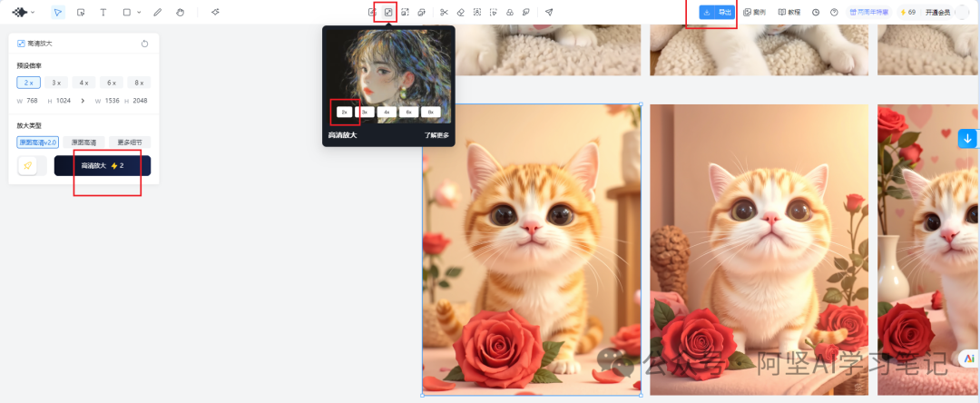Select the Text tool
The height and width of the screenshot is (403, 980).
pos(103,12)
